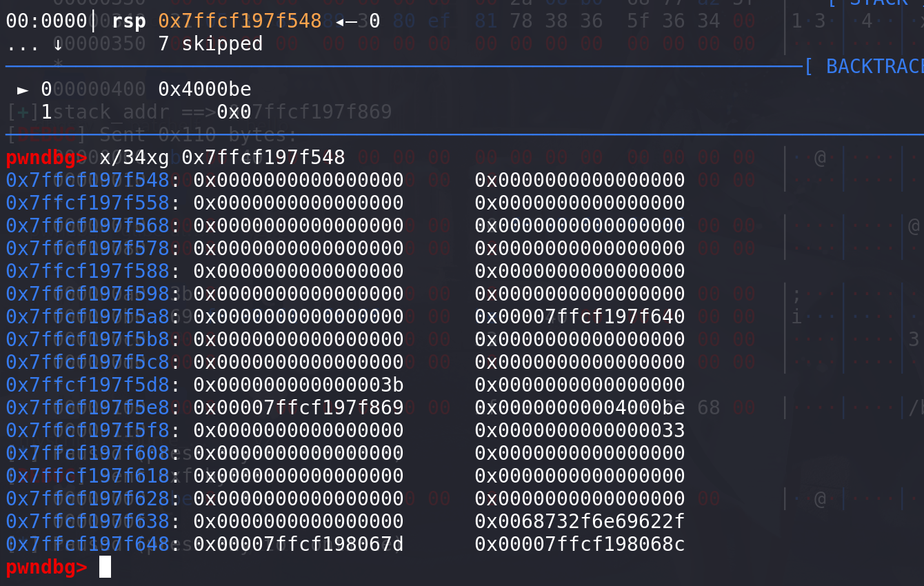924x586 pixels.
Task: Select memory value 0x00007ffcf197f869
Action: (299, 408)
